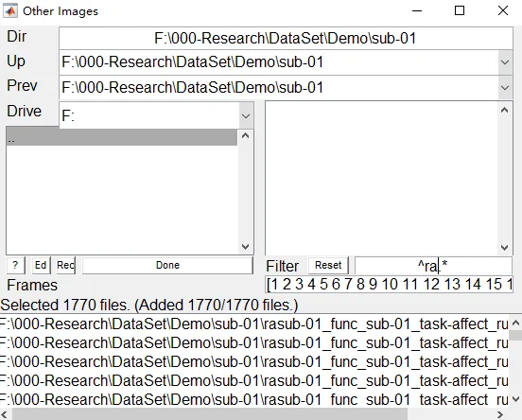The width and height of the screenshot is (522, 420).
Task: Click the Dir path field
Action: pos(286,38)
